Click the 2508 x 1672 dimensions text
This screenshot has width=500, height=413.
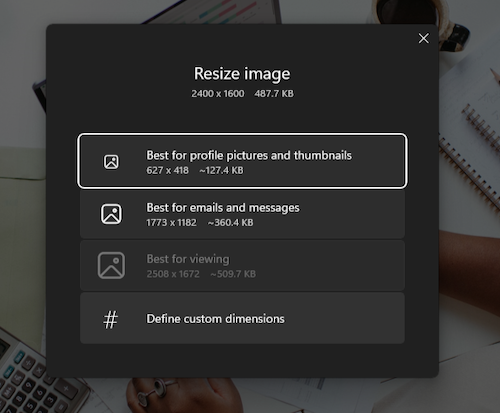173,274
